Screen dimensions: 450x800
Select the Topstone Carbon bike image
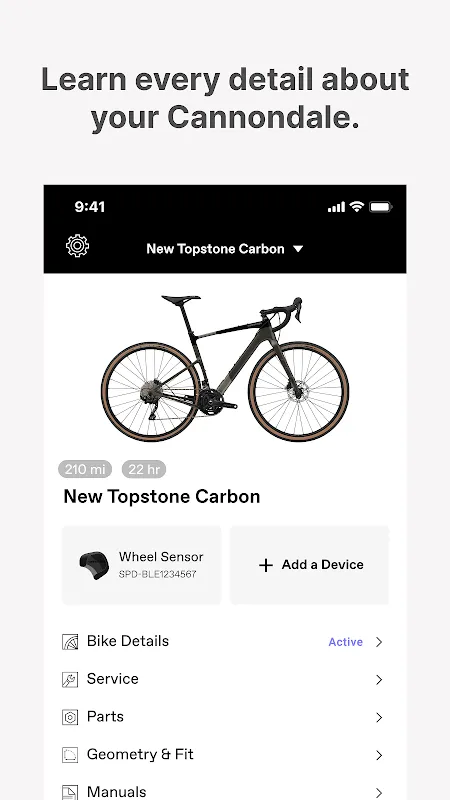click(225, 368)
